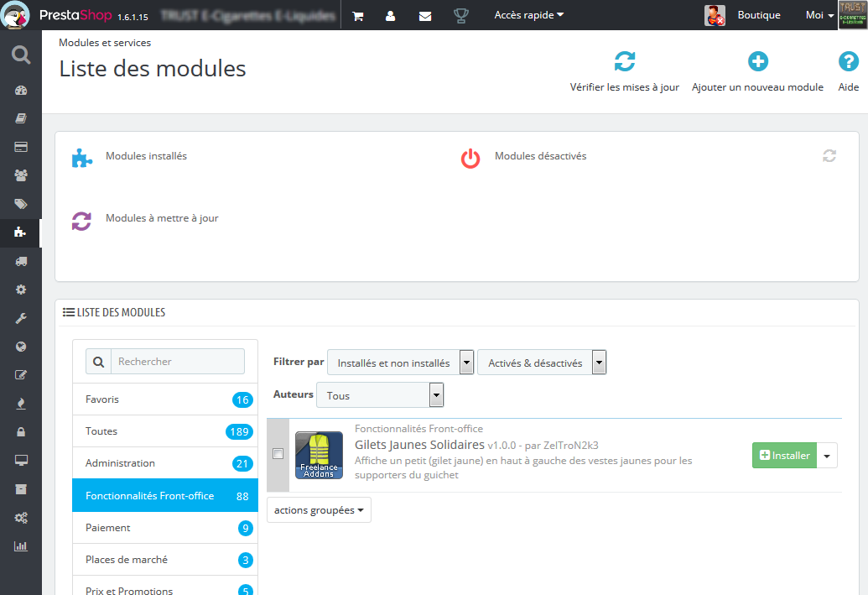Select Fonctionnalités Front-office category
Image resolution: width=868 pixels, height=595 pixels.
(x=165, y=495)
